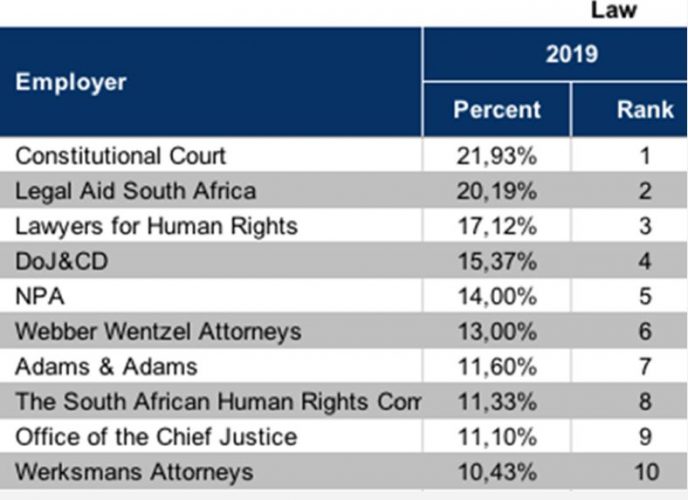Select the rank 10 cell

pyautogui.click(x=645, y=471)
